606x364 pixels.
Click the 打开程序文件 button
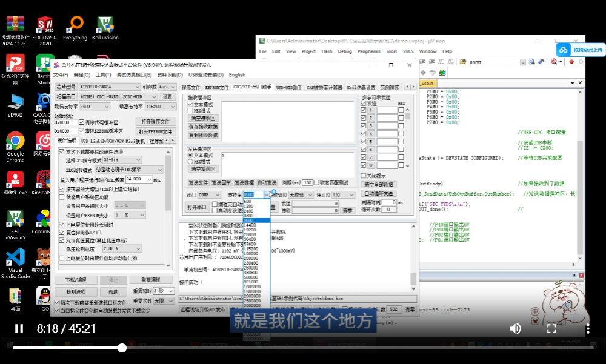tap(156, 122)
